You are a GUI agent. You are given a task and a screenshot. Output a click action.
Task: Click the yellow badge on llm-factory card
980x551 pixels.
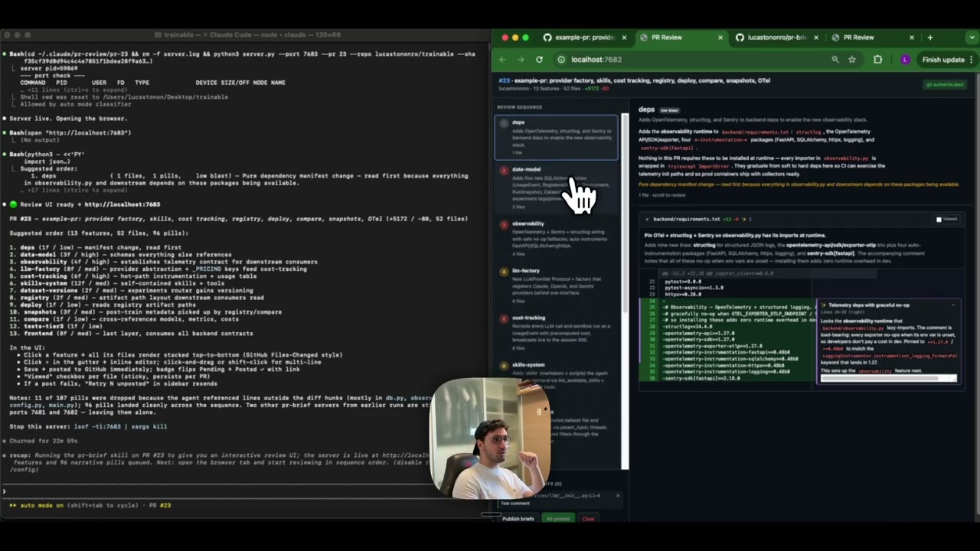504,272
